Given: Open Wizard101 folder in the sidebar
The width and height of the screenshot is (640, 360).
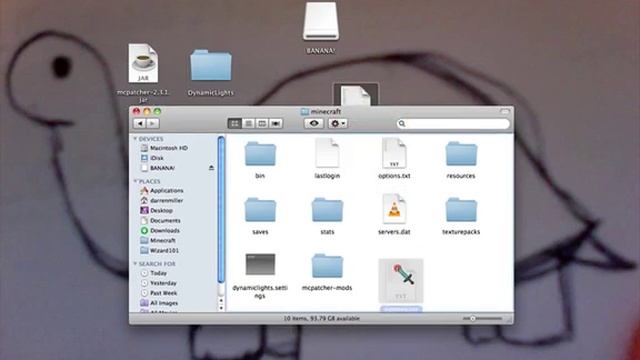Looking at the screenshot, I should point(160,251).
